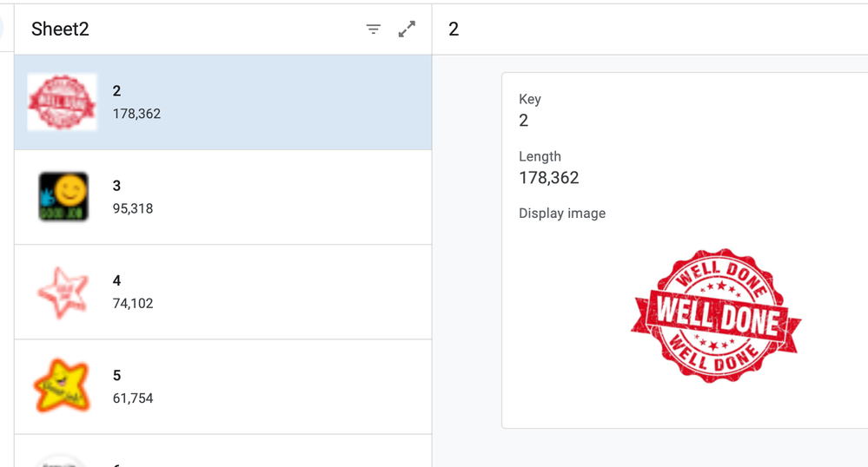The height and width of the screenshot is (467, 868).
Task: Click the Well Done stamp thumbnail in list
Action: coord(62,102)
